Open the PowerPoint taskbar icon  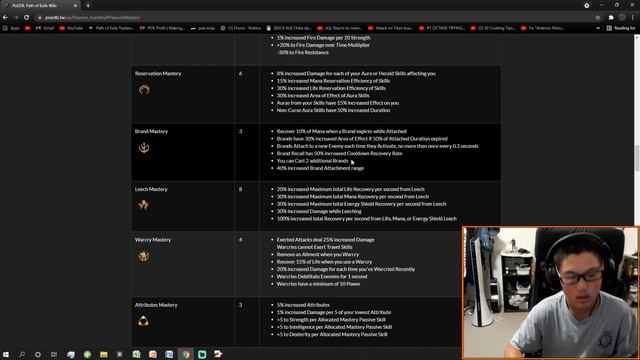tap(153, 354)
